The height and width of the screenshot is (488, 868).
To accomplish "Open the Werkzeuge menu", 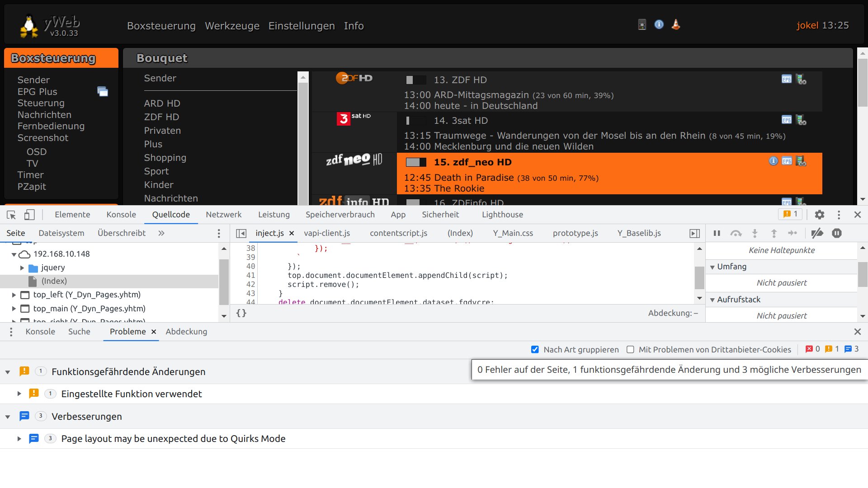I will [x=232, y=26].
